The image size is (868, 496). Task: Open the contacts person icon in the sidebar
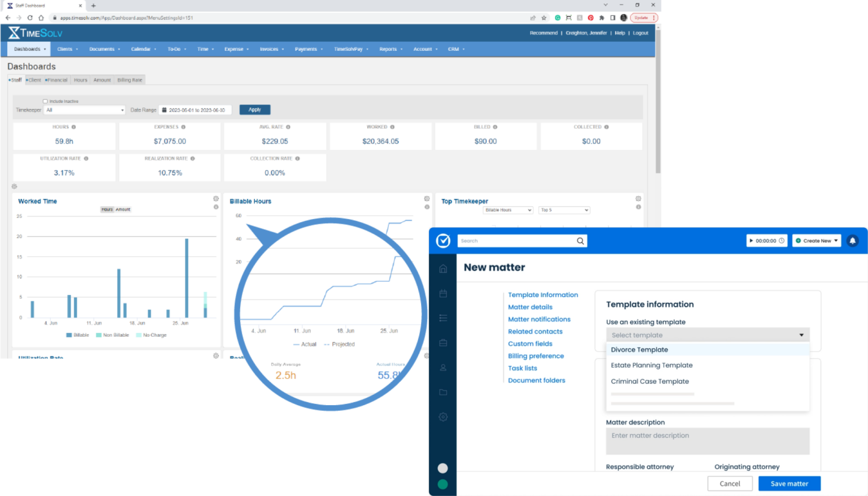443,367
